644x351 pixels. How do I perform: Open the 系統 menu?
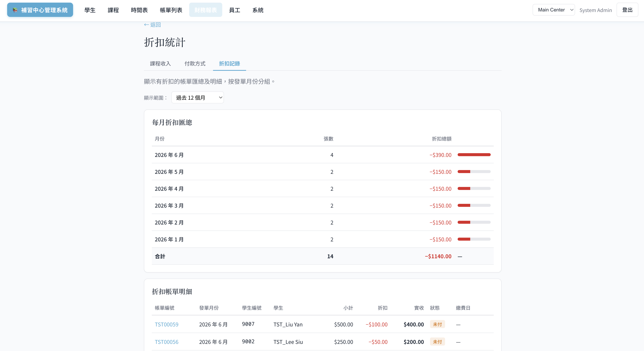pos(258,10)
